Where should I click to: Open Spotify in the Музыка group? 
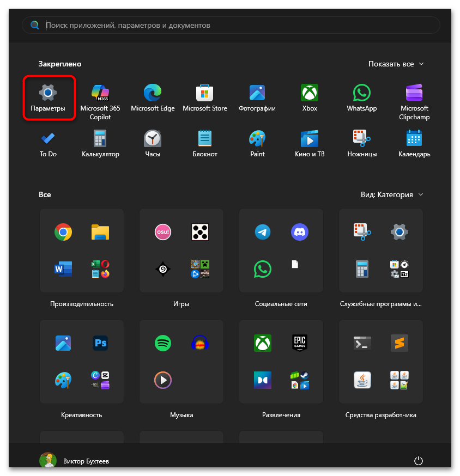(x=163, y=343)
